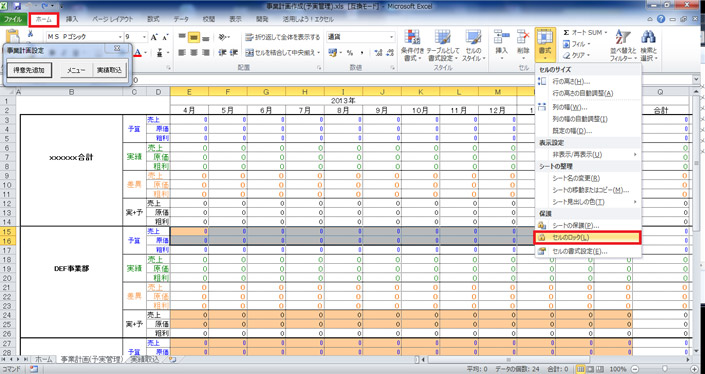
Task: Increase decimal places
Action: tap(378, 53)
